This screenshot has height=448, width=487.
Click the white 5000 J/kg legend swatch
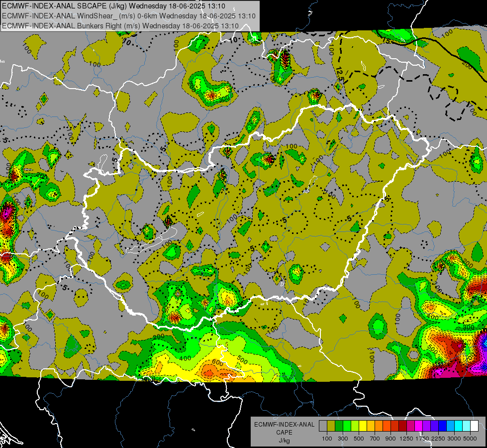point(475,426)
